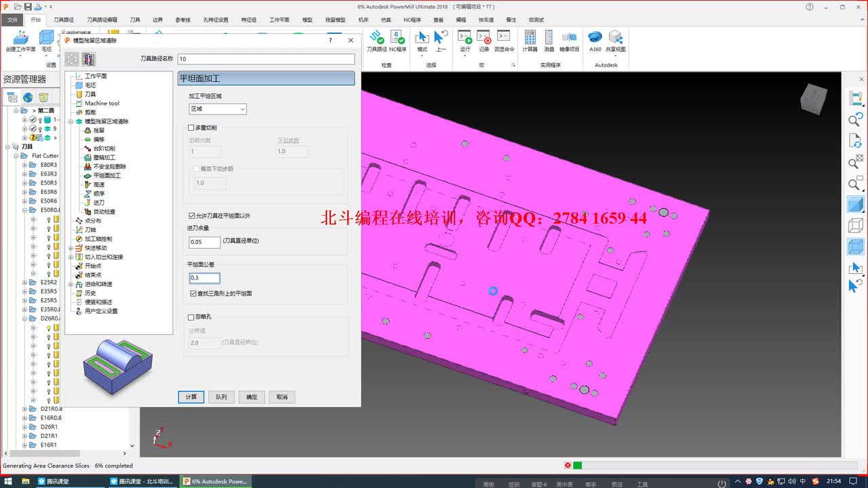Uncheck 允许刀具在平坦面以外 checkbox

point(192,216)
